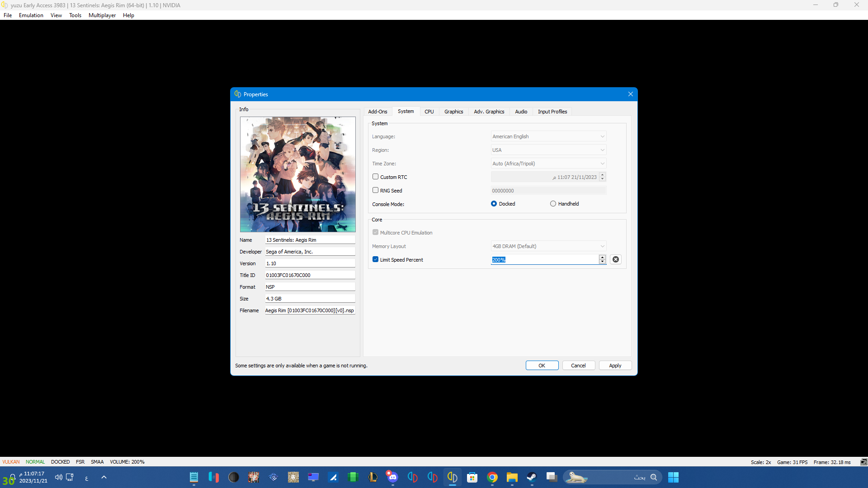Open the Emulation menu

coord(31,15)
